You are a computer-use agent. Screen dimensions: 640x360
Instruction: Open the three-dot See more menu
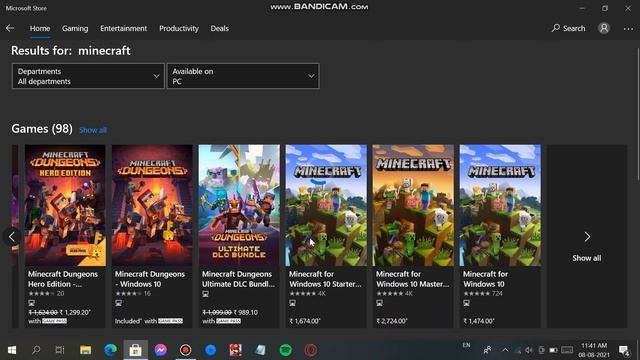coord(628,29)
